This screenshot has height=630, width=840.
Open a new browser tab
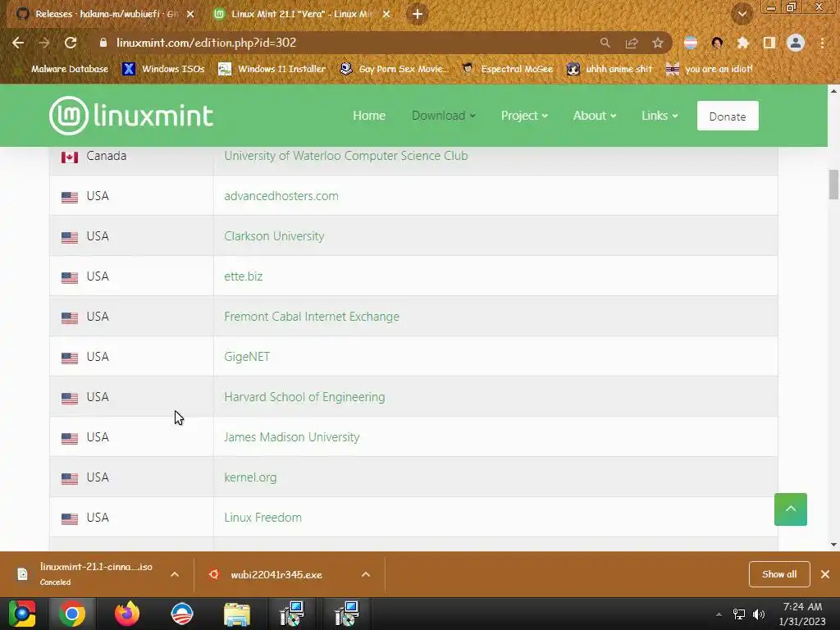[418, 14]
